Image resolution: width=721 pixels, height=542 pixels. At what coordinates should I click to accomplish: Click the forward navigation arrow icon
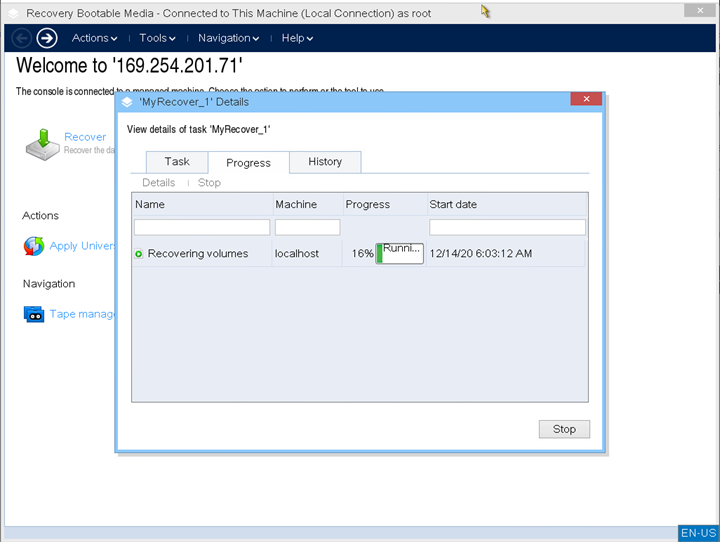click(47, 38)
